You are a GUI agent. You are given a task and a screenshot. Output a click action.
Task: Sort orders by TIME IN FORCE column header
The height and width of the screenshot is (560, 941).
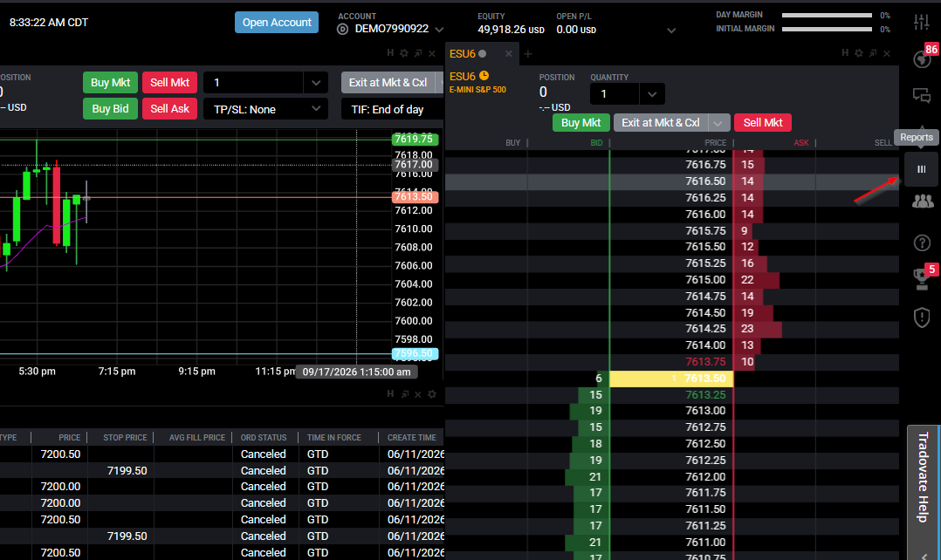point(334,438)
